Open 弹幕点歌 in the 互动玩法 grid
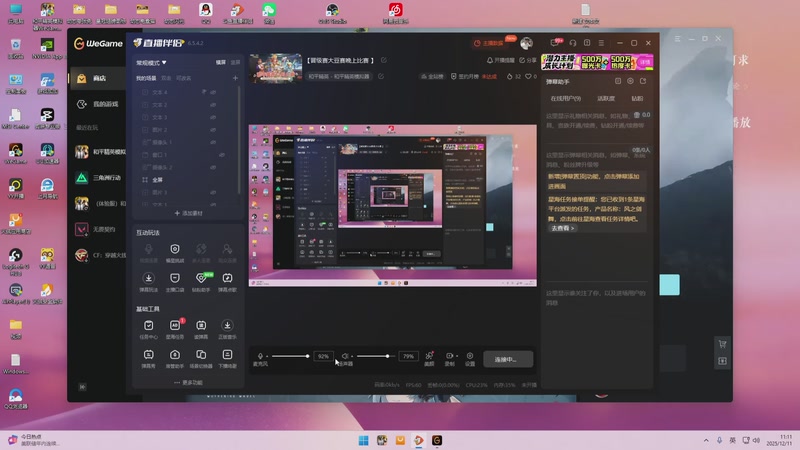Screen dimensions: 800x450 point(228,282)
